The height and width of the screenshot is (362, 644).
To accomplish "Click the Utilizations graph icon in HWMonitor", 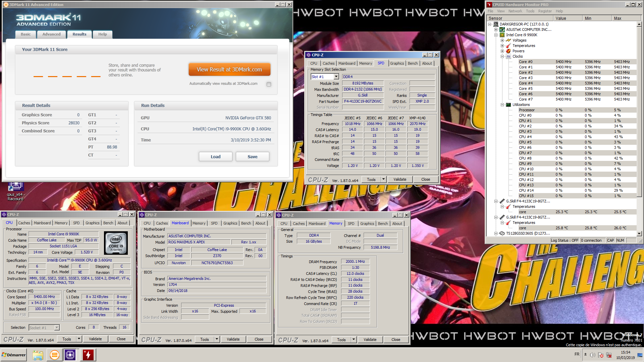I will pos(508,105).
